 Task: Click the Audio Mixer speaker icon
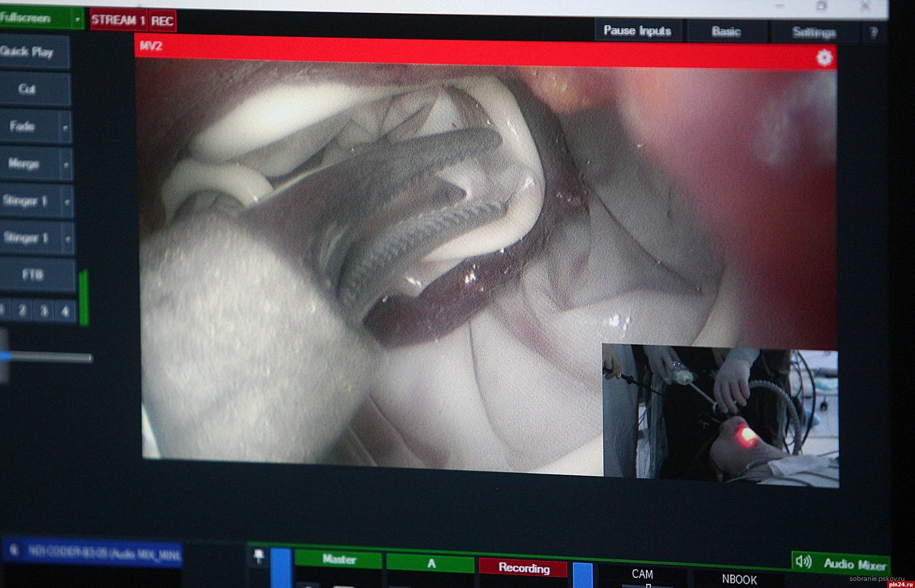click(804, 562)
